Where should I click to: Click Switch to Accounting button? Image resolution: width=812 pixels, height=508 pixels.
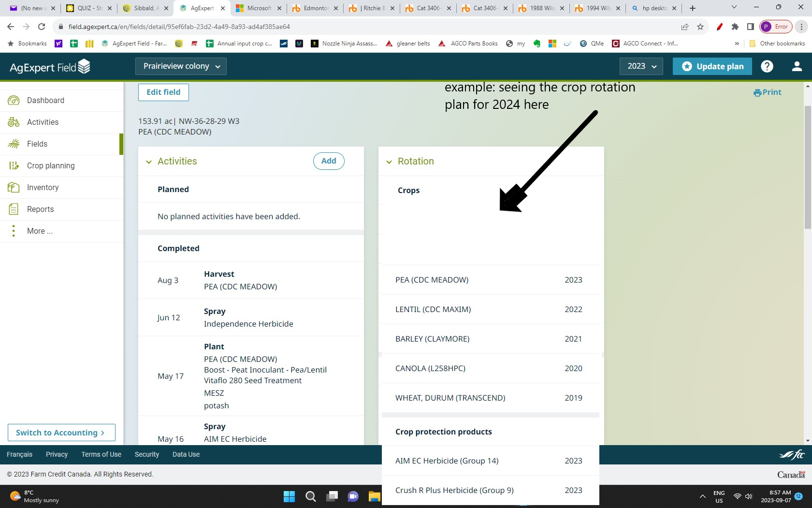[x=61, y=433]
